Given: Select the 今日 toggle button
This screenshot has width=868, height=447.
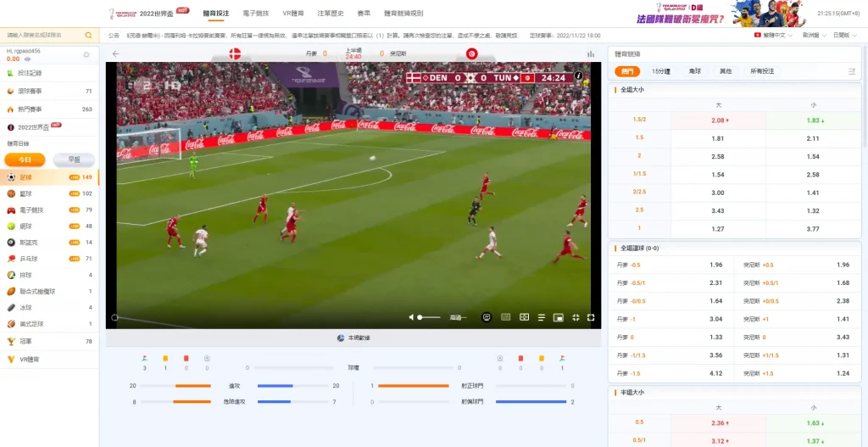Looking at the screenshot, I should pyautogui.click(x=25, y=159).
